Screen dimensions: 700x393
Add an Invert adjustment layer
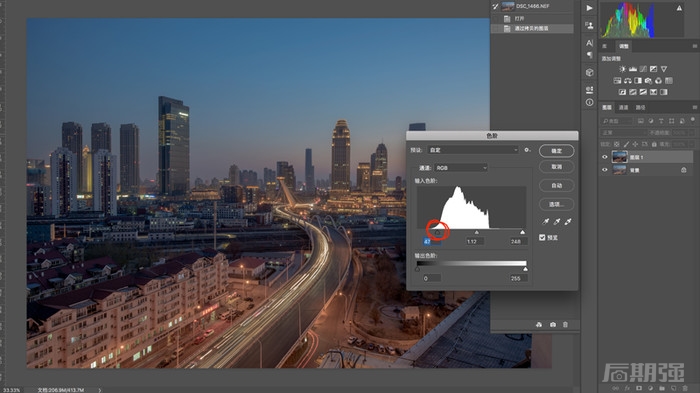[x=622, y=92]
